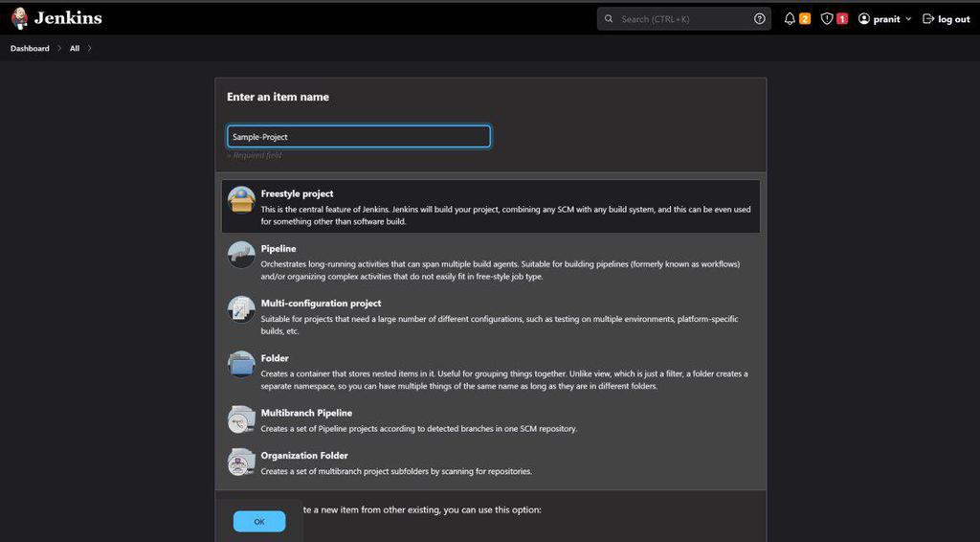Choose the Freestyle project title

[297, 193]
